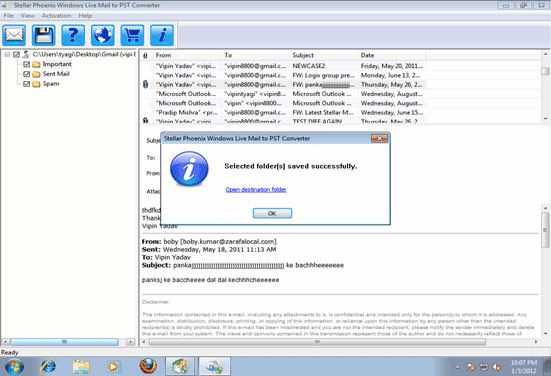Image resolution: width=551 pixels, height=376 pixels.
Task: Click the Windows Start orb
Action: 14,367
